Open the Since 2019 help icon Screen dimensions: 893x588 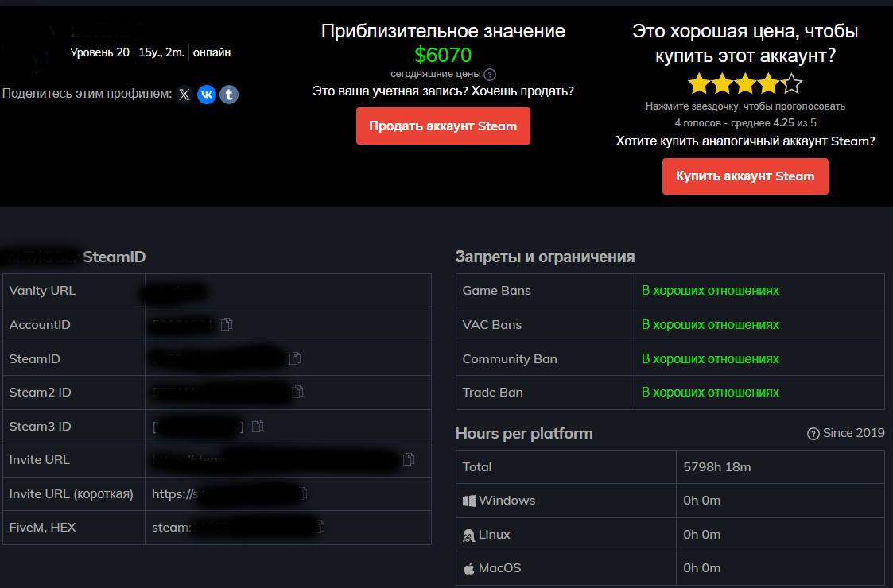813,434
